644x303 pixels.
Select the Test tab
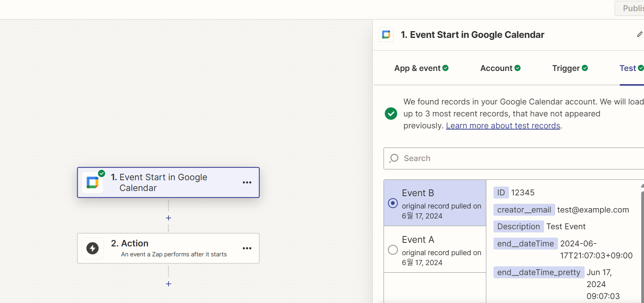pos(631,68)
